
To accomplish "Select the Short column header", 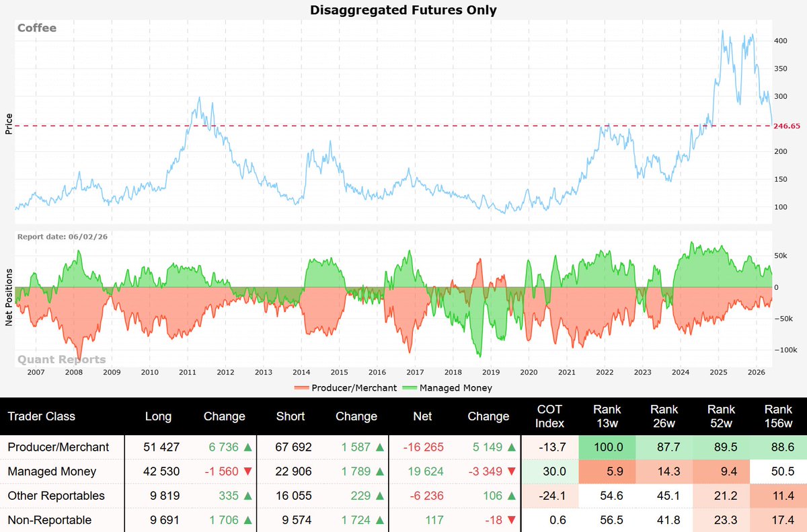I will (291, 416).
